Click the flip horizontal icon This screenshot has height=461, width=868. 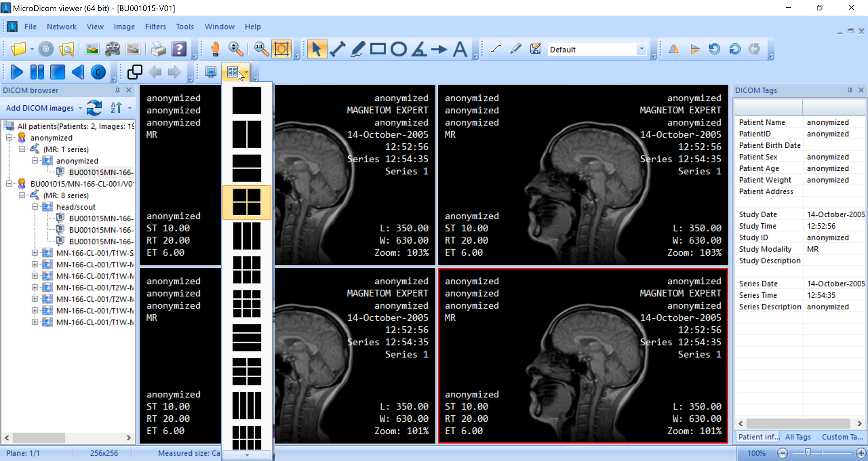point(673,49)
